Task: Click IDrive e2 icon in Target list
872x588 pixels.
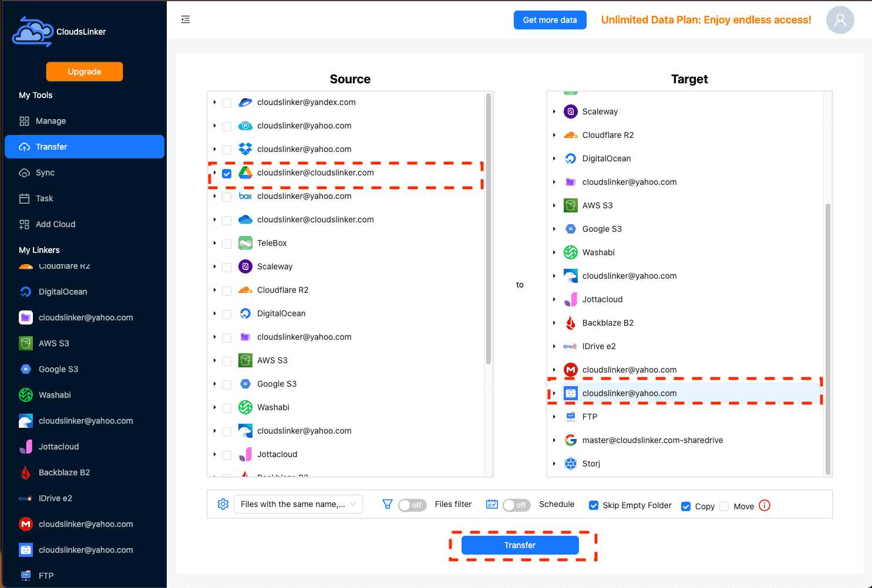Action: tap(571, 346)
